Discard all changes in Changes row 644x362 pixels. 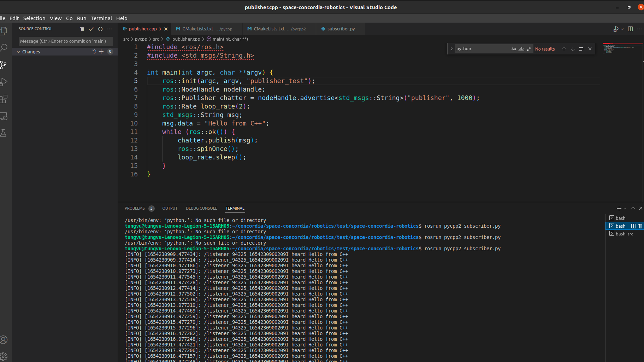click(94, 52)
